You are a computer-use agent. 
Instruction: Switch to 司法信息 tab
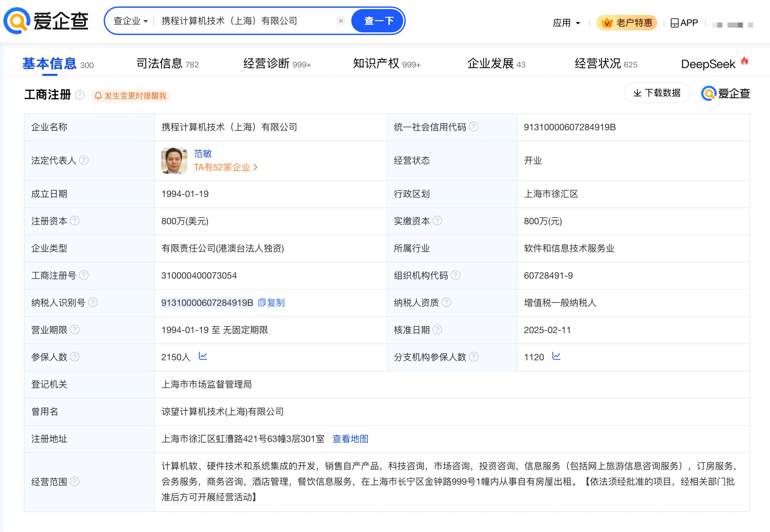pos(168,63)
